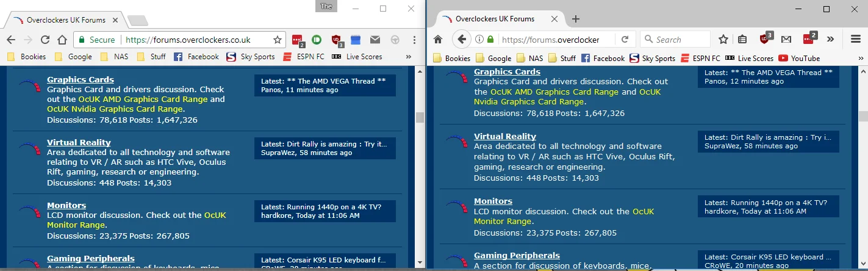
Task: Click the Firefox page vertical scrollbar thumb
Action: 863,116
